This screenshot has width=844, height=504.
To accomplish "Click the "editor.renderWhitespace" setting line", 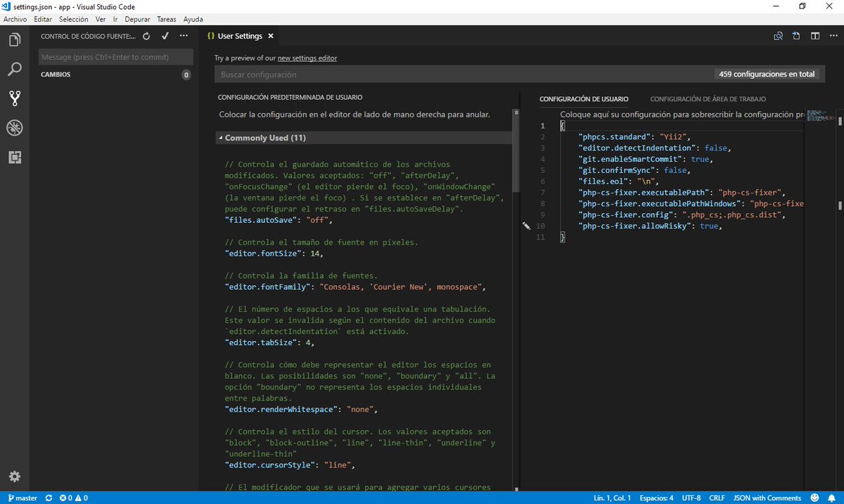I will (x=302, y=409).
